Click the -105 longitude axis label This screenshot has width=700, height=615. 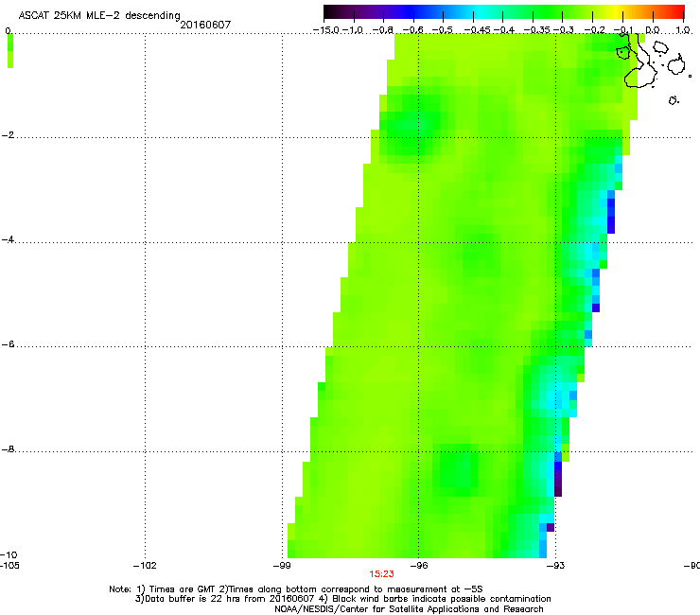(x=9, y=566)
